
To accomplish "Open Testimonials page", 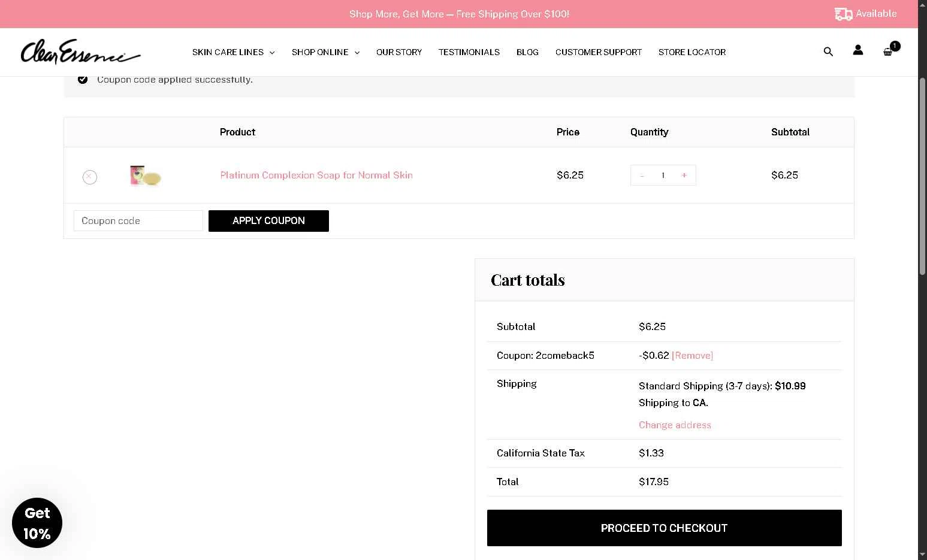I will 469,52.
